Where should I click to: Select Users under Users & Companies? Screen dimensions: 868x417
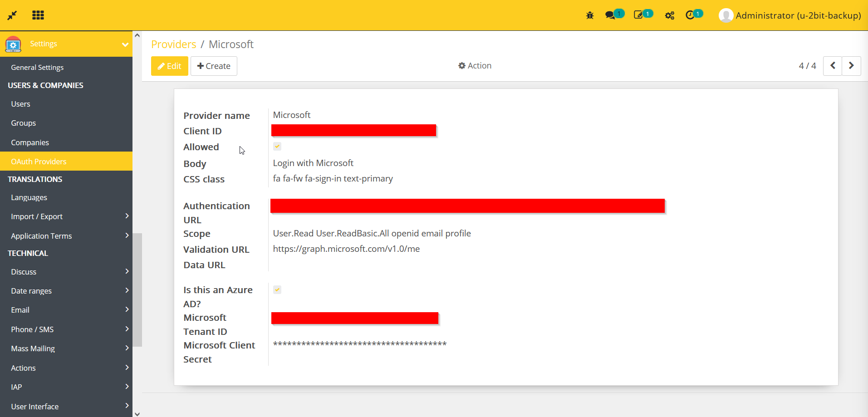[x=20, y=103]
